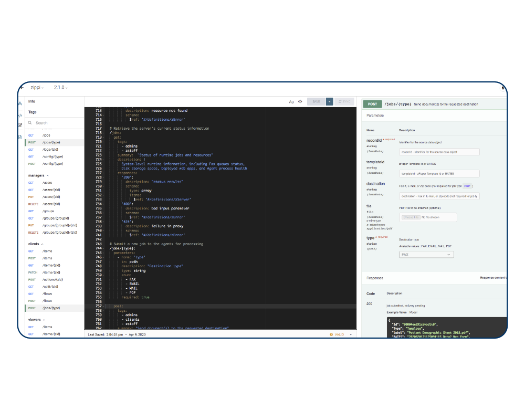Fold the post block at line 757
Image resolution: width=525 pixels, height=420 pixels.
[103, 306]
